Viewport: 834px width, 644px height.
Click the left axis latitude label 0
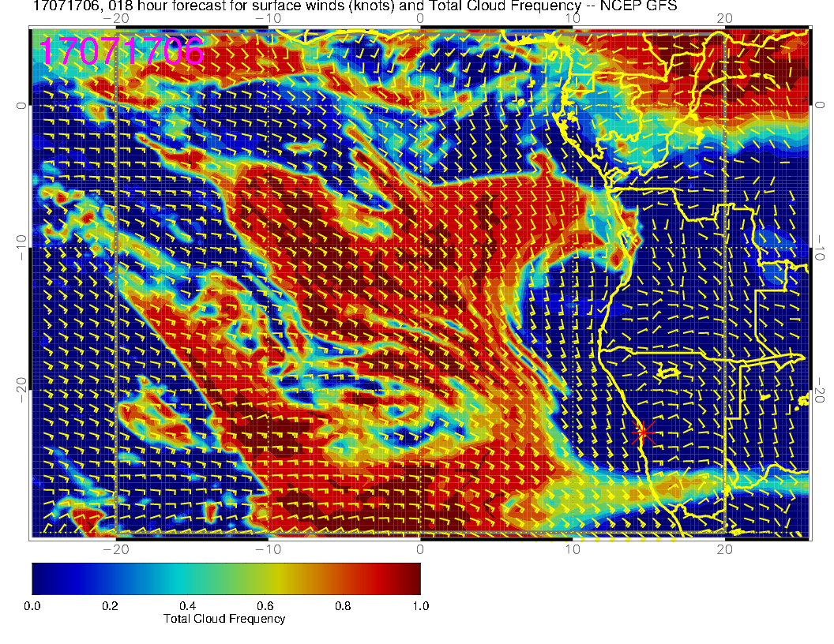(21, 105)
